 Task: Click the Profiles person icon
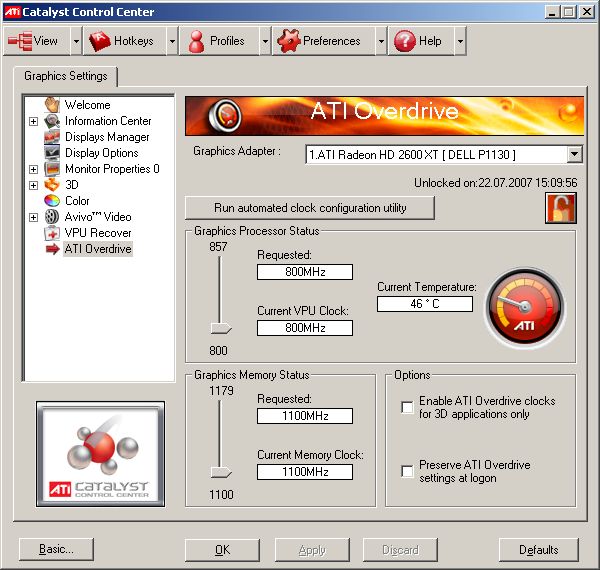[196, 41]
